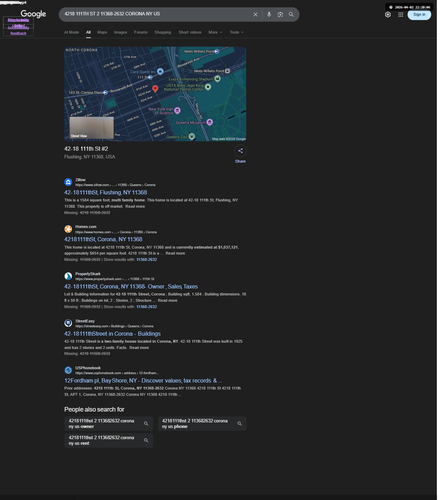Open the More dropdown in search tabs
Image resolution: width=442 pixels, height=500 pixels.
pos(215,32)
